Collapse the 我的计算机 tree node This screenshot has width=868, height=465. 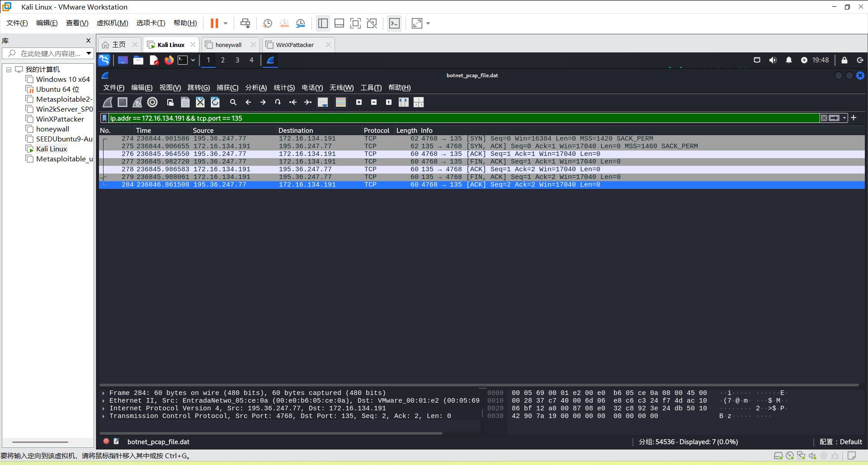[9, 70]
